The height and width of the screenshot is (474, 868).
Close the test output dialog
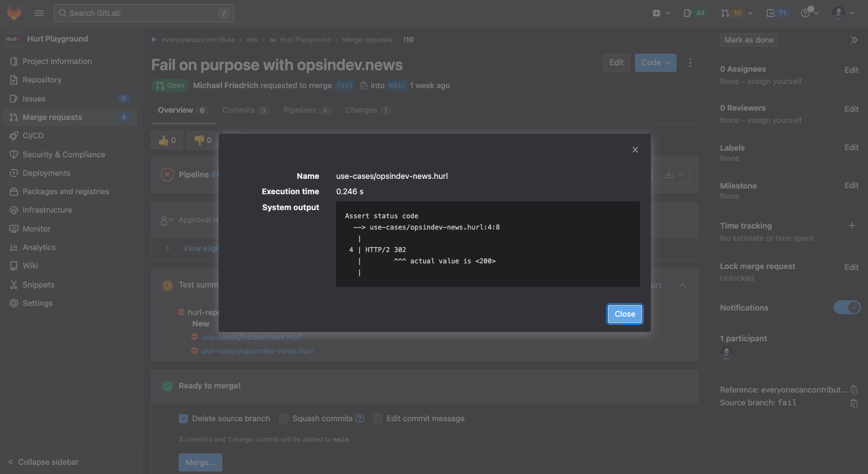point(624,314)
